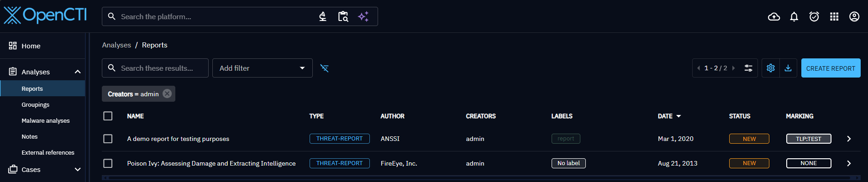Open the apps grid icon
Image resolution: width=868 pixels, height=182 pixels.
[834, 17]
